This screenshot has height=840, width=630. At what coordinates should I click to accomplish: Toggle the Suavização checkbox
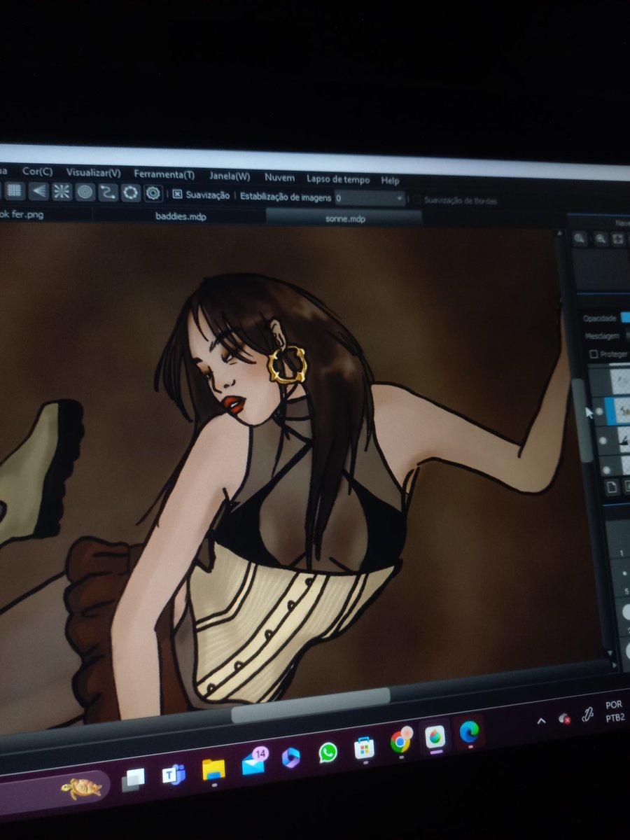point(178,195)
